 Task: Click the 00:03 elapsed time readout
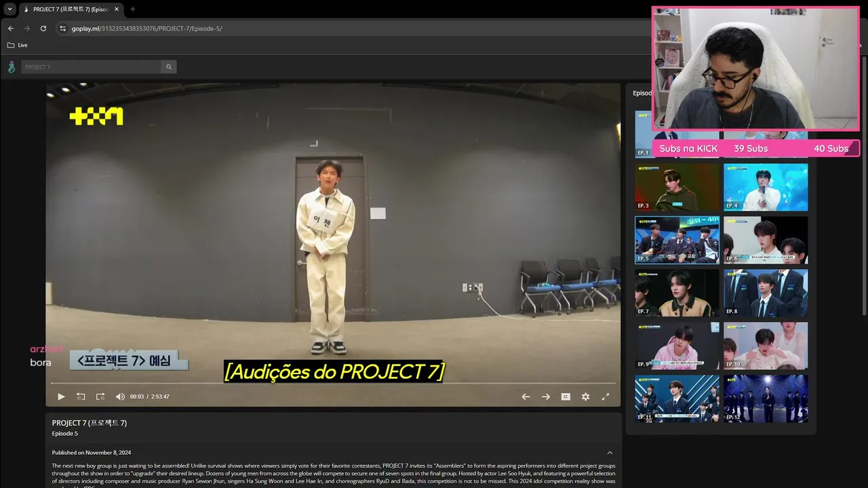(137, 396)
